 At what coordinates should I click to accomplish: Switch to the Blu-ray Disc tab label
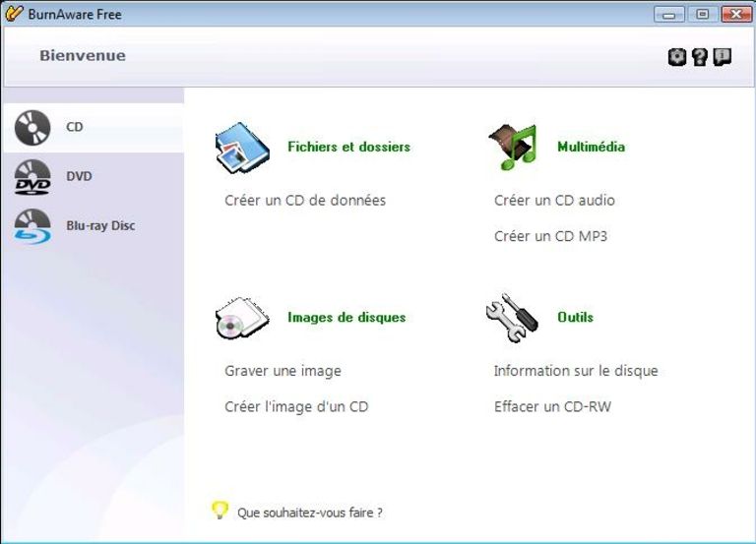tap(100, 225)
